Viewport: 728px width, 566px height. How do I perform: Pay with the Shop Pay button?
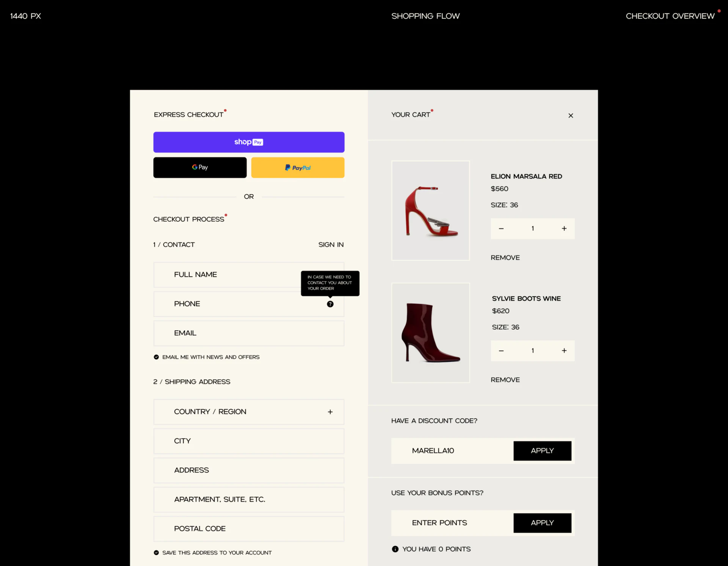249,142
